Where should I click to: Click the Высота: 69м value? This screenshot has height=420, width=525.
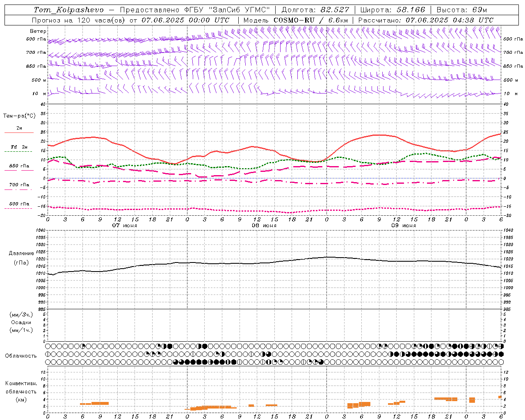(461, 10)
